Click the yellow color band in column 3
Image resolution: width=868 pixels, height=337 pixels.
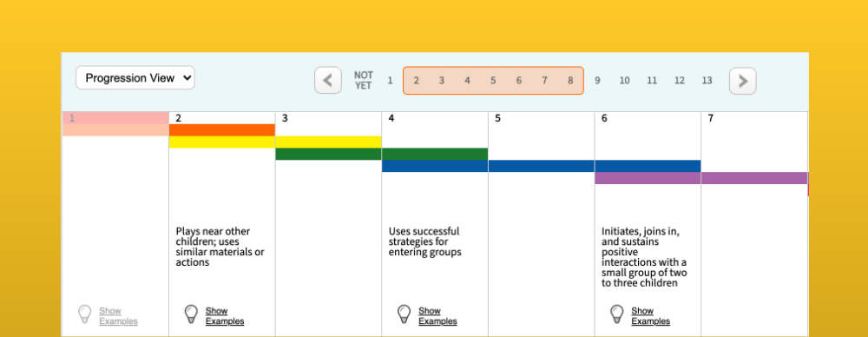(328, 142)
